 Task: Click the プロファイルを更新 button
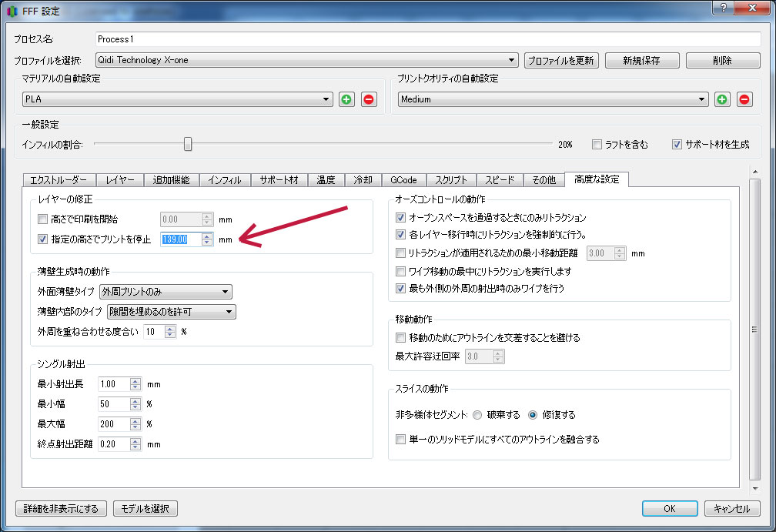pos(561,60)
